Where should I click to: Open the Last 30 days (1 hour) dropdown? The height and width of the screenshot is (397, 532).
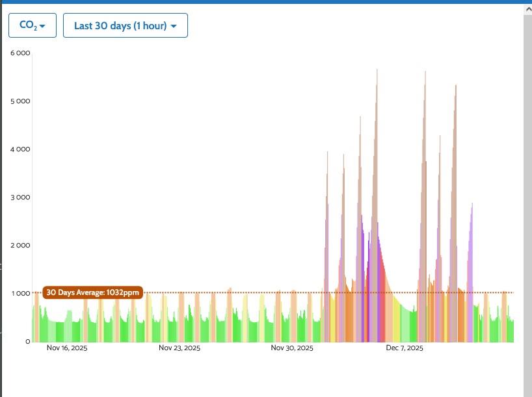(x=125, y=26)
